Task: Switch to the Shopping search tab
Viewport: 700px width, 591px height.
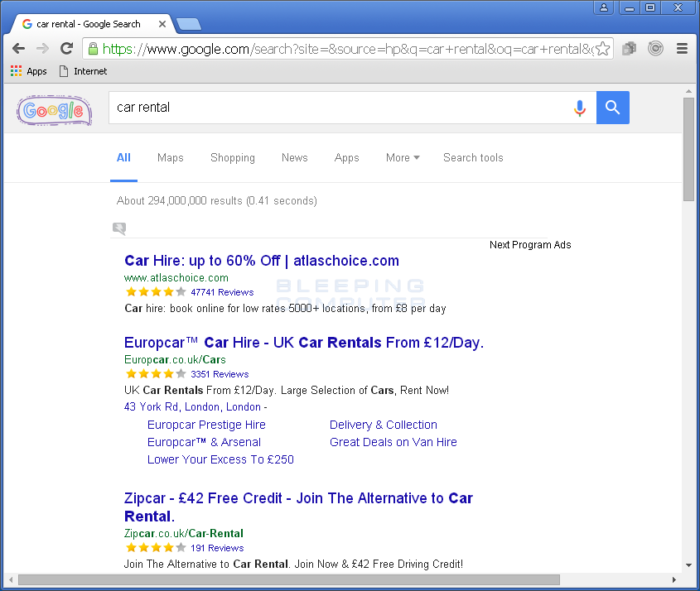Action: (233, 158)
